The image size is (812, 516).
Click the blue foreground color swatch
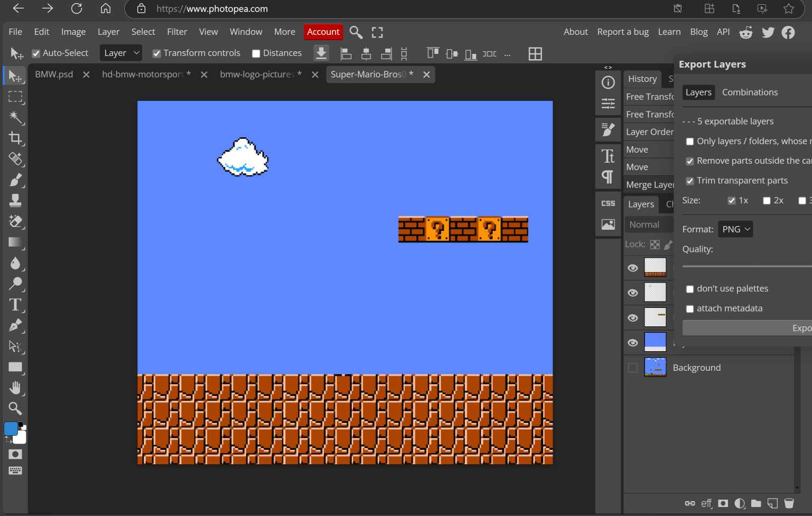tap(11, 428)
